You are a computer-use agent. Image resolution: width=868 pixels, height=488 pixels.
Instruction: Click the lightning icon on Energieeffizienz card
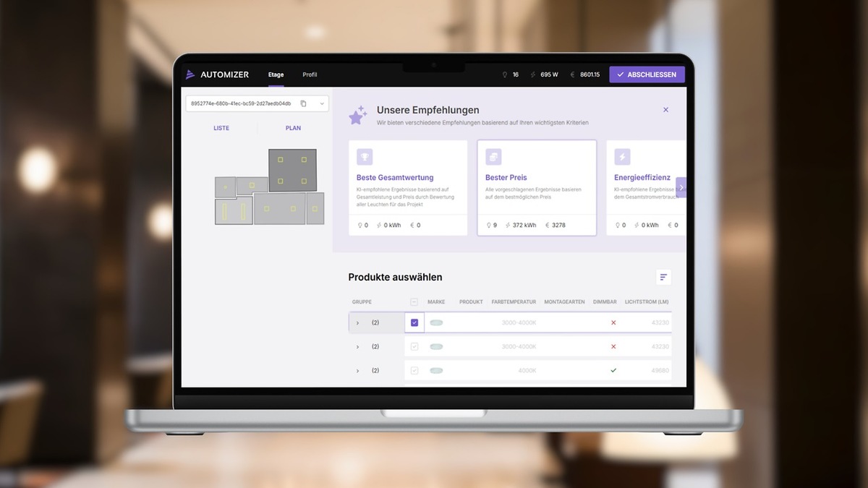(622, 157)
